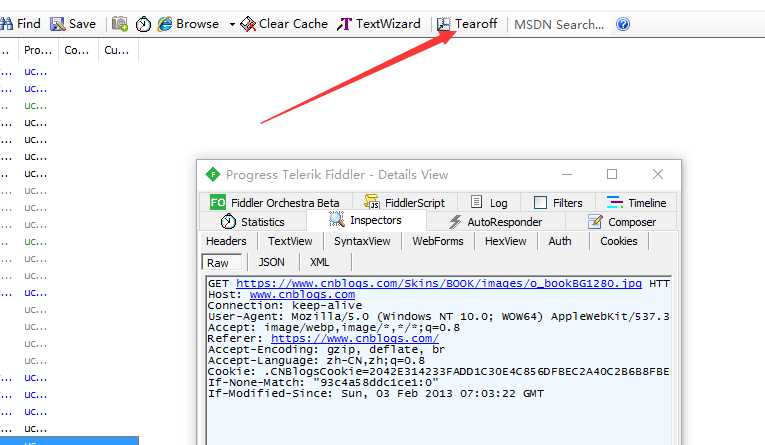Viewport: 765px width, 445px height.
Task: Click the blue help question-mark icon
Action: pyautogui.click(x=623, y=24)
